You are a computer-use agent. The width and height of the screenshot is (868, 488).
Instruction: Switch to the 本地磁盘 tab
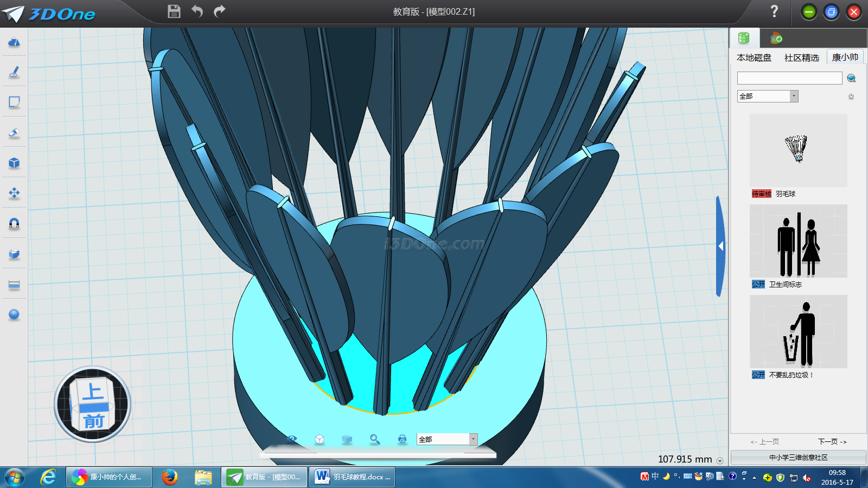point(754,57)
